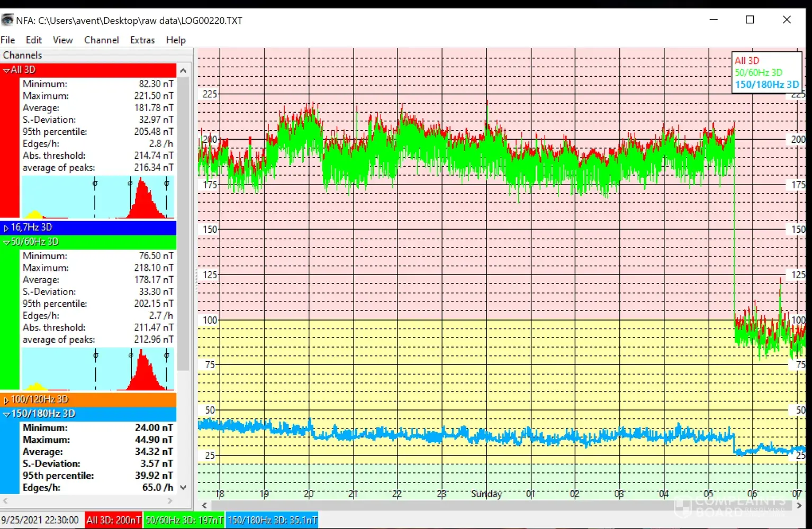Select 50/60Hz 3D in chart legend
Viewport: 812px width, 529px height.
click(x=758, y=72)
